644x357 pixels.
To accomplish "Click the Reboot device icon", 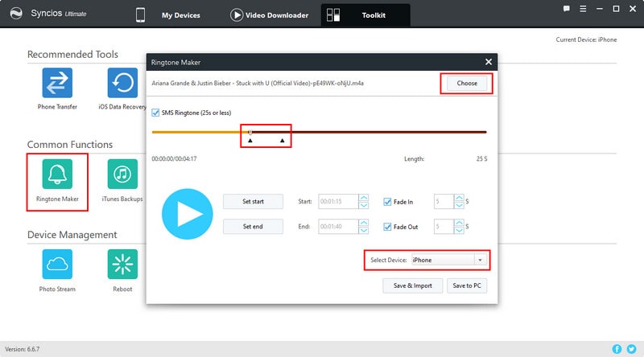I will click(122, 265).
